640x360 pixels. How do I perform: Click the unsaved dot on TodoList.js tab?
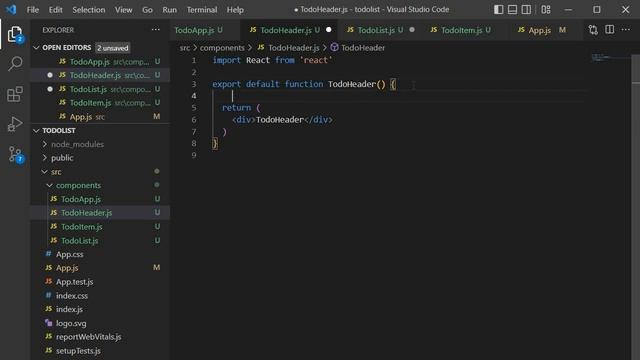[412, 30]
